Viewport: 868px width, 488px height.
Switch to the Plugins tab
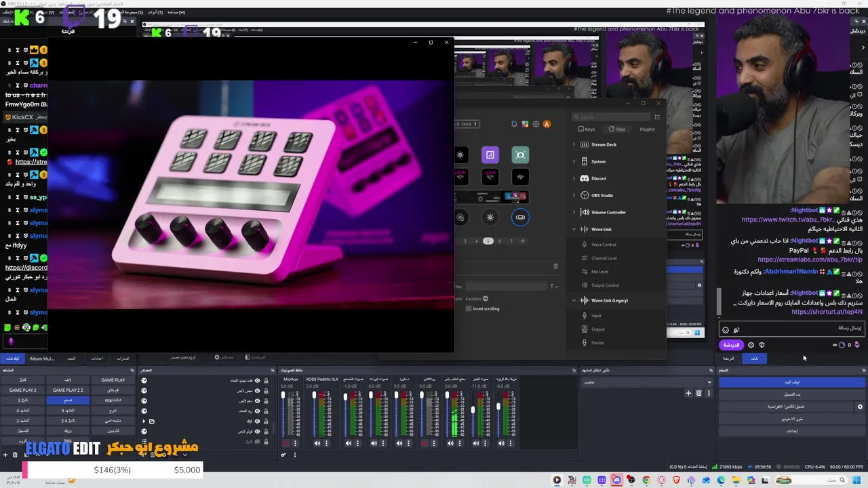(x=647, y=129)
